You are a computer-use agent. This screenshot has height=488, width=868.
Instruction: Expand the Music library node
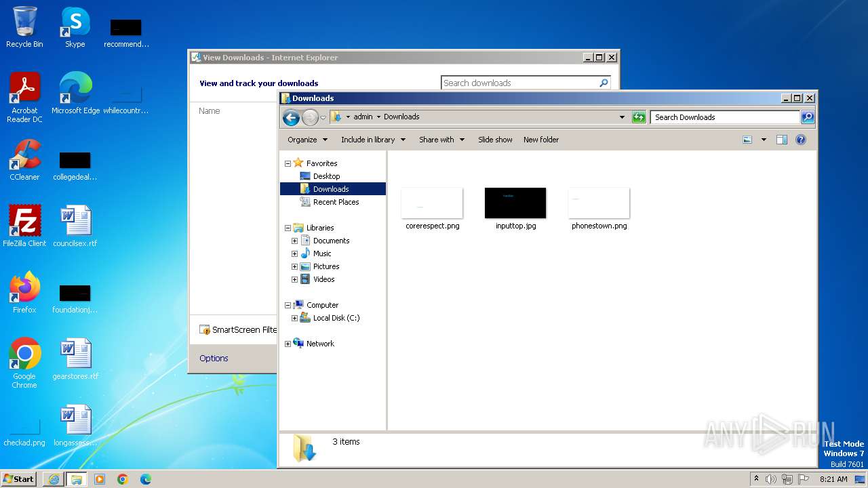click(x=294, y=253)
